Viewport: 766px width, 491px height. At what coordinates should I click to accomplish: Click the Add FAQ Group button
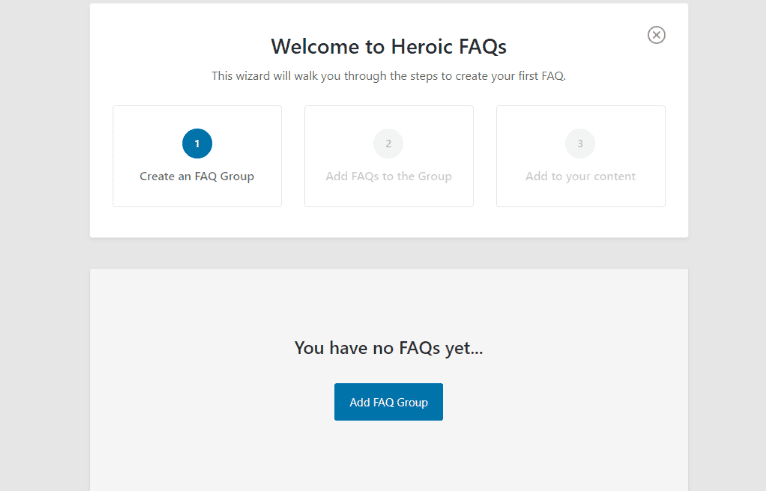[388, 402]
